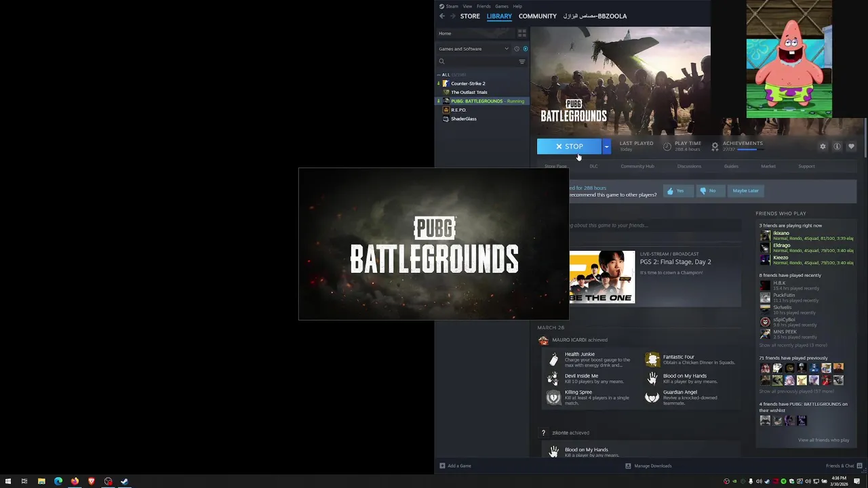Click the Devil Inside Me achievement icon

pos(554,378)
